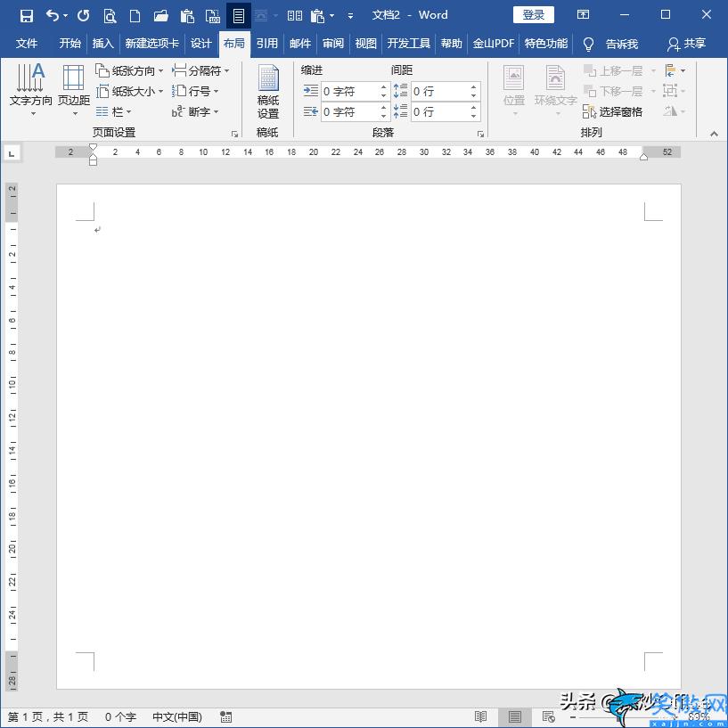The image size is (728, 728).
Task: Click the Undo arrow icon
Action: click(53, 16)
